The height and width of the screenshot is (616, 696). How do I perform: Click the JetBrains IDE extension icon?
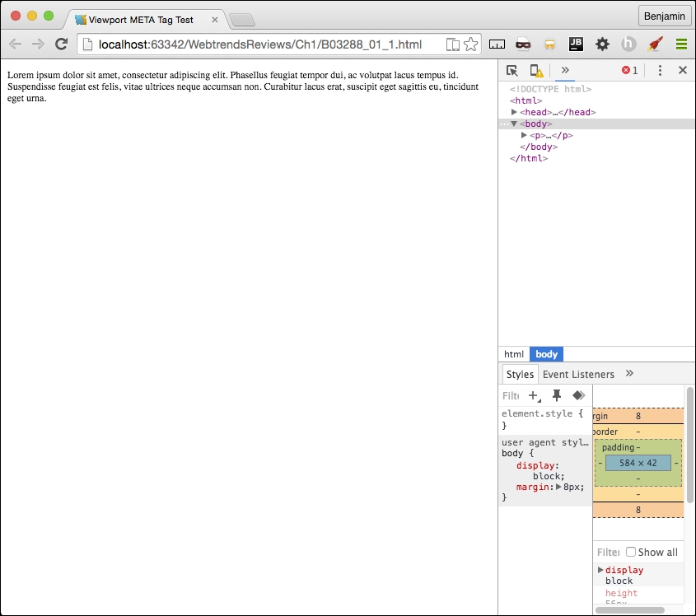click(x=577, y=44)
